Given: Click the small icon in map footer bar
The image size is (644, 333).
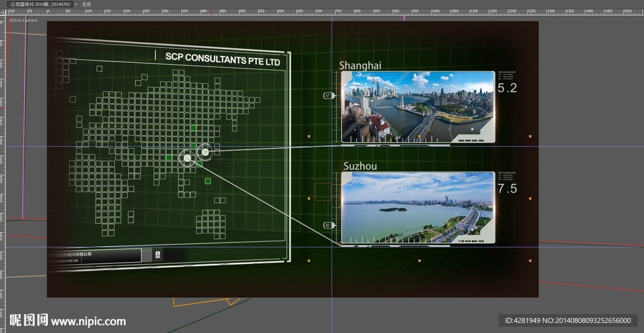Looking at the screenshot, I should pyautogui.click(x=158, y=254).
